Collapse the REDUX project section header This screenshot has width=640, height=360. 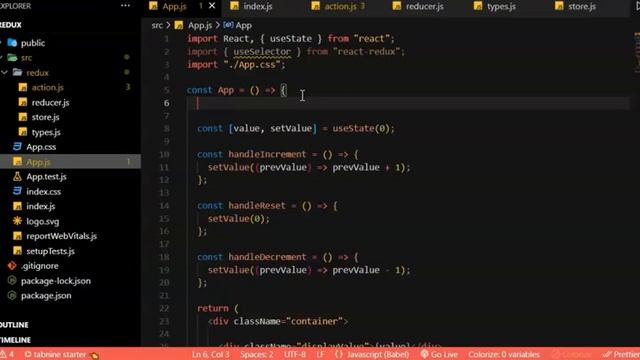(x=11, y=25)
